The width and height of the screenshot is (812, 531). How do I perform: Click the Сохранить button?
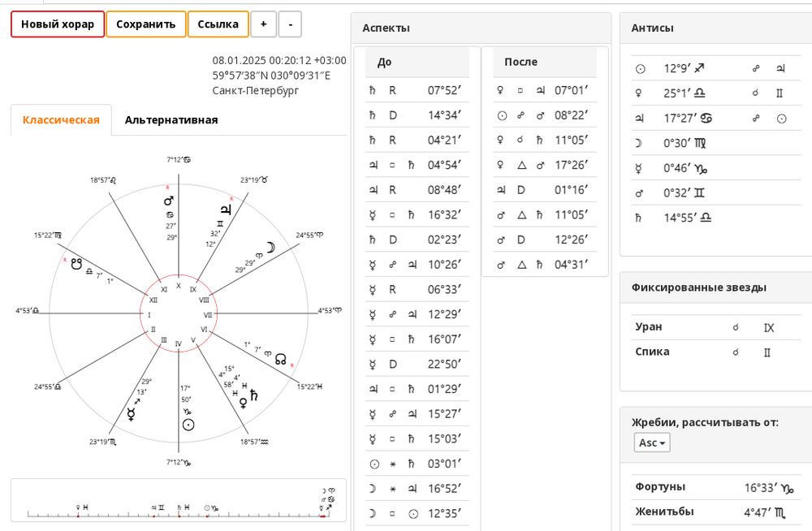(146, 24)
